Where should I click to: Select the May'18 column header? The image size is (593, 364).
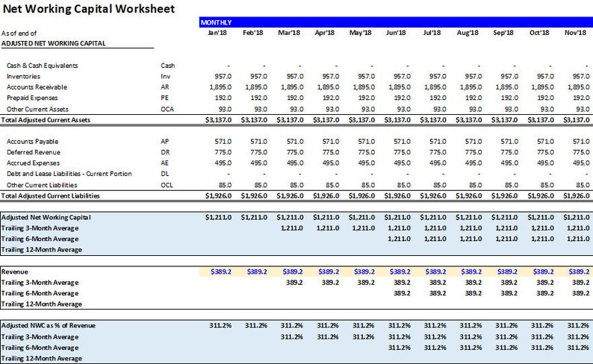pyautogui.click(x=360, y=33)
